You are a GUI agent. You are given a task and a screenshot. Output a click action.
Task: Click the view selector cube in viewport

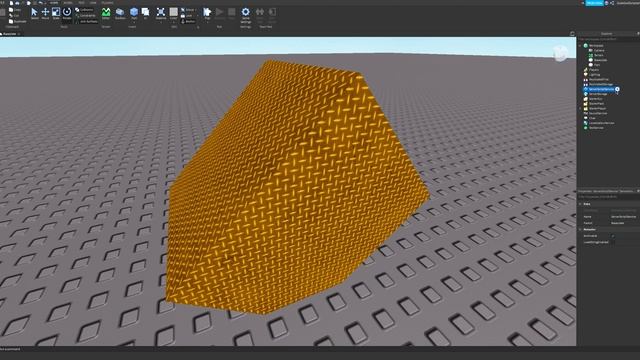tap(560, 53)
